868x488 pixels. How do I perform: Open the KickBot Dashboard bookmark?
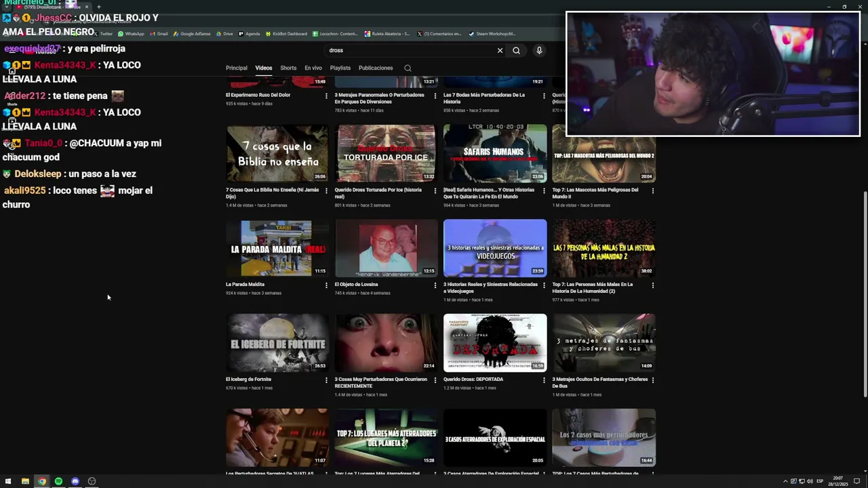pos(286,34)
